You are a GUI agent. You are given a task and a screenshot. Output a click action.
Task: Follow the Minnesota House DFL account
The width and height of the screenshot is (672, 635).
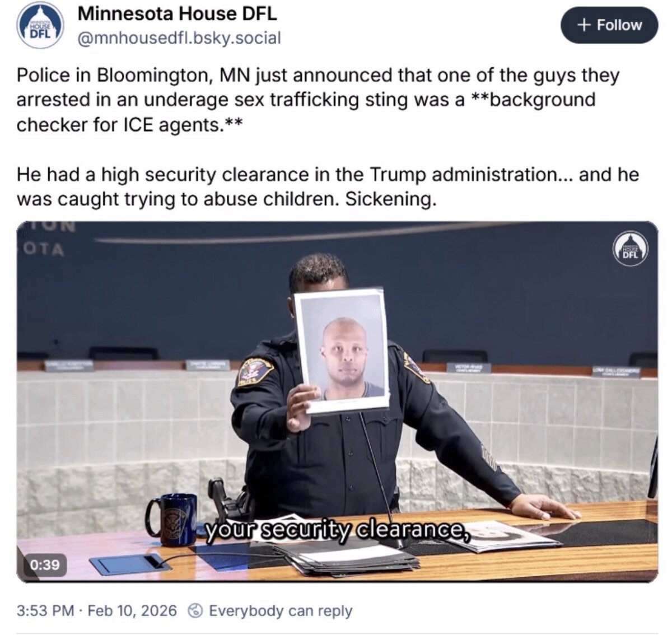pyautogui.click(x=609, y=25)
